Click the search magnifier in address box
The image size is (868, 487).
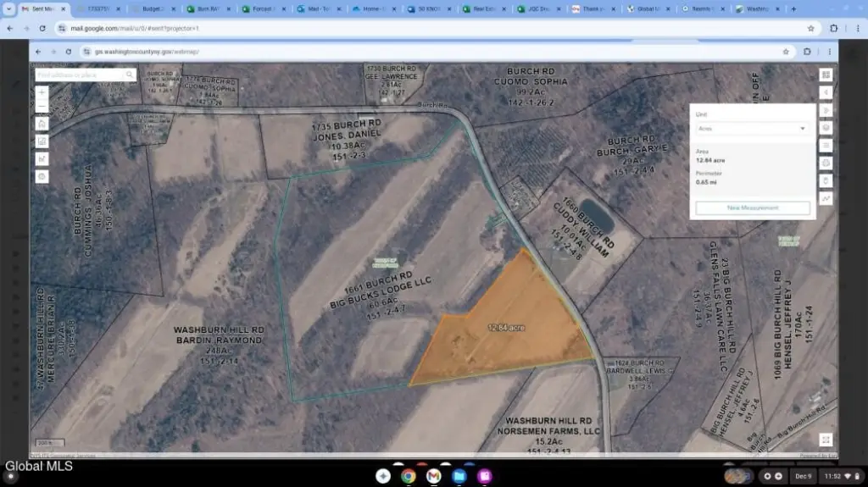130,75
